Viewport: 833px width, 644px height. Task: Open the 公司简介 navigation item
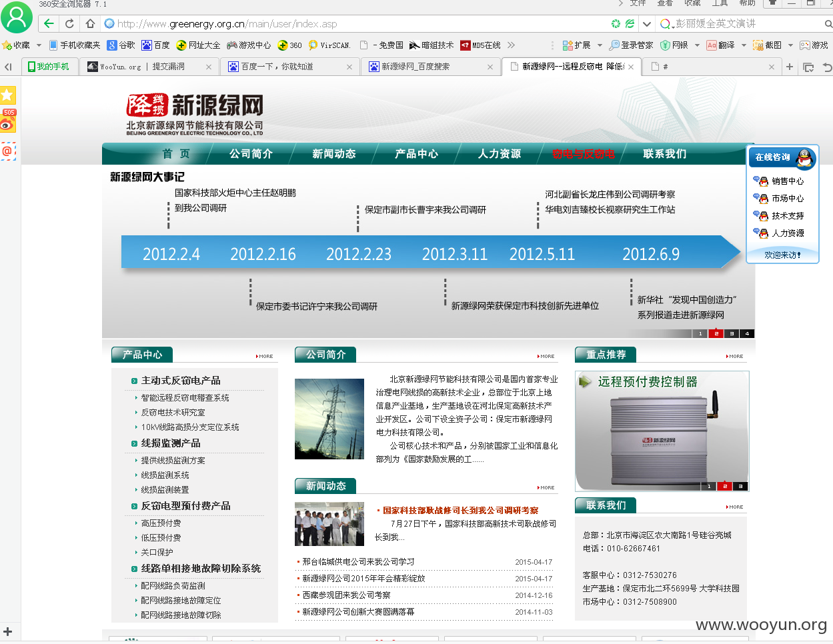coord(251,154)
